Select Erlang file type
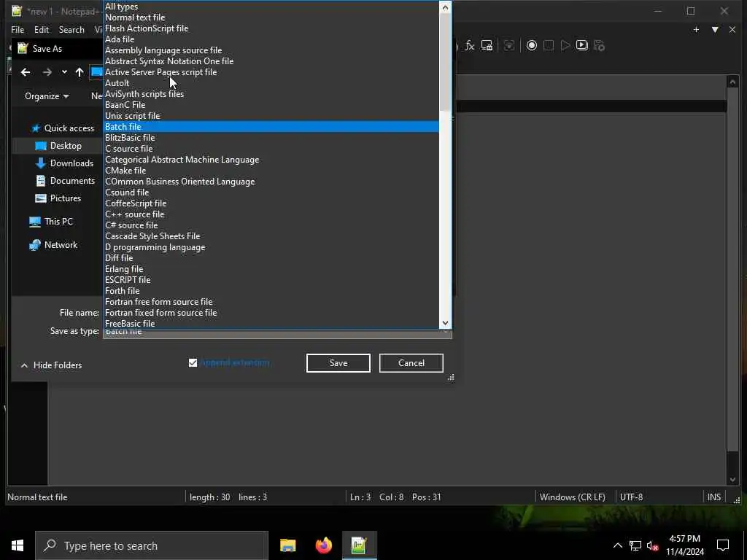The height and width of the screenshot is (560, 747). click(x=271, y=269)
